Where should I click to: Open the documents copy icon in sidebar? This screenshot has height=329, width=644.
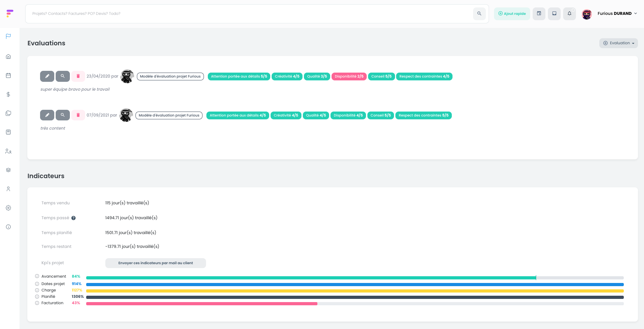(9, 113)
